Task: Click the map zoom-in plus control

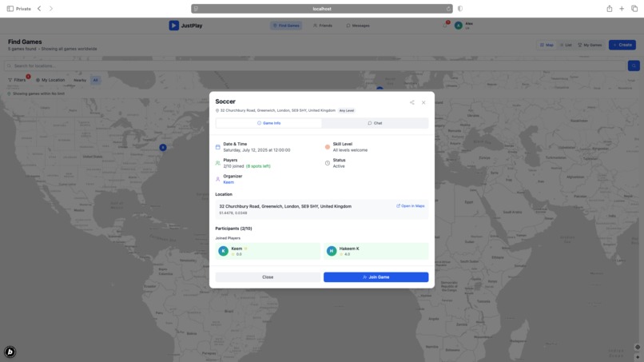Action: pyautogui.click(x=638, y=357)
